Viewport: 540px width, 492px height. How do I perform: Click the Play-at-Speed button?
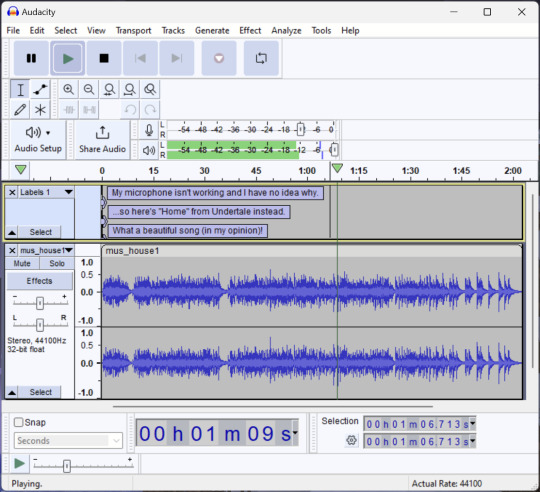(x=19, y=464)
